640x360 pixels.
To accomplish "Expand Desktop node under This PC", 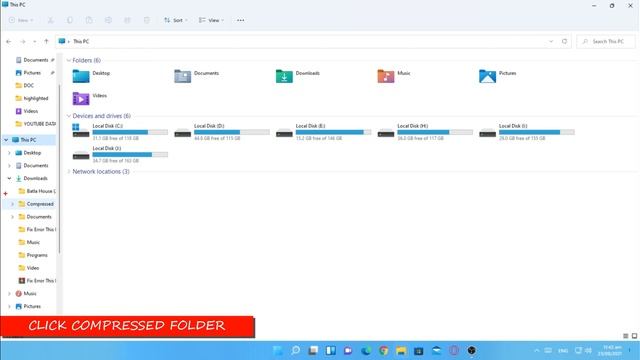I will pos(9,153).
